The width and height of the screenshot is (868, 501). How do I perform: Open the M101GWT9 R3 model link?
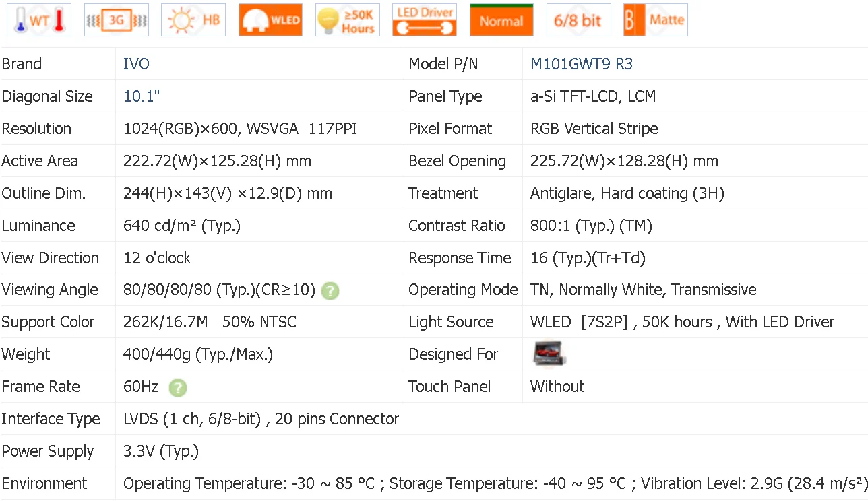pos(581,64)
